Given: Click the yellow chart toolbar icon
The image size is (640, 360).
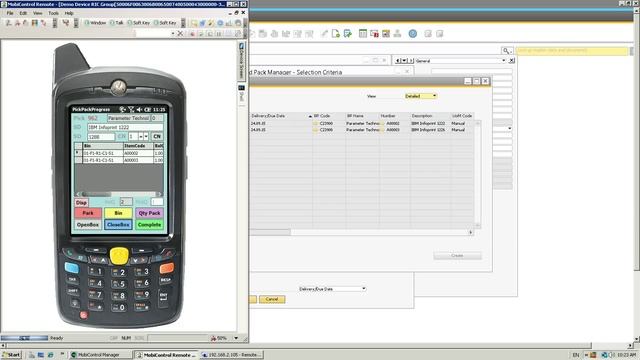Looking at the screenshot, I should point(386,33).
